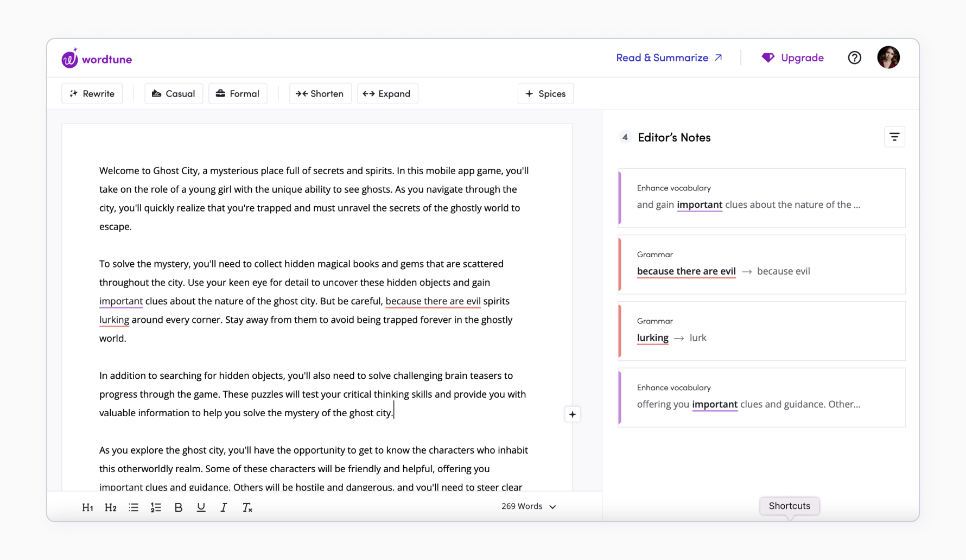This screenshot has height=560, width=966.
Task: Toggle bold formatting
Action: 179,507
